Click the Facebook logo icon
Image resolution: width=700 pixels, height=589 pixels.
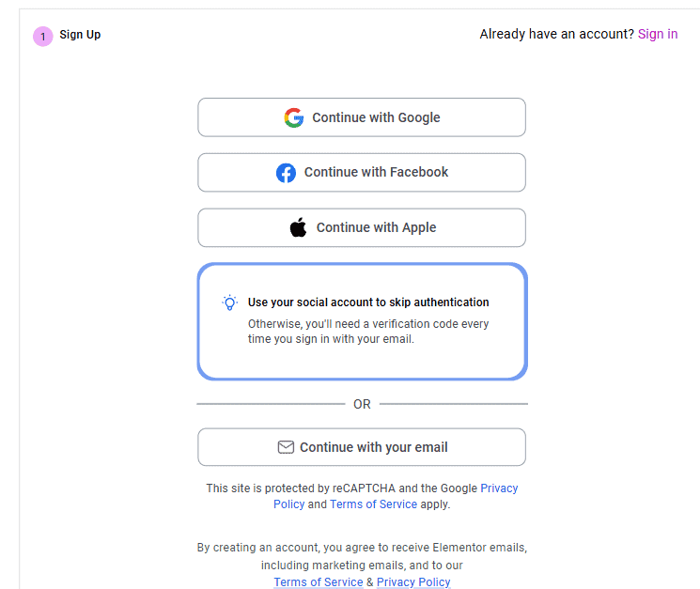(286, 173)
